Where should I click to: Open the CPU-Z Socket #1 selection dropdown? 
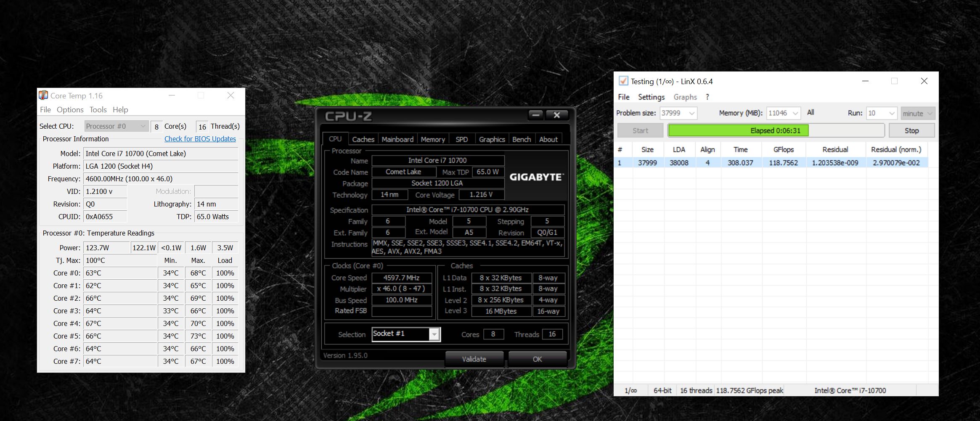pyautogui.click(x=434, y=334)
